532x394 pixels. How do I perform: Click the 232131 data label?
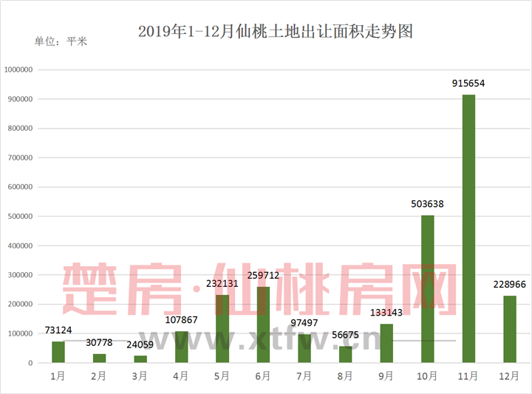222,284
